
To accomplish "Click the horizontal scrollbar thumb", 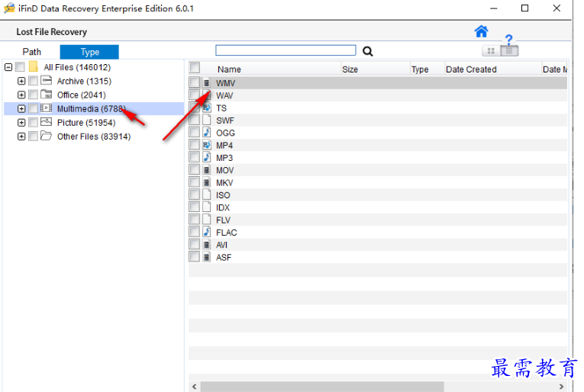I will click(x=322, y=387).
